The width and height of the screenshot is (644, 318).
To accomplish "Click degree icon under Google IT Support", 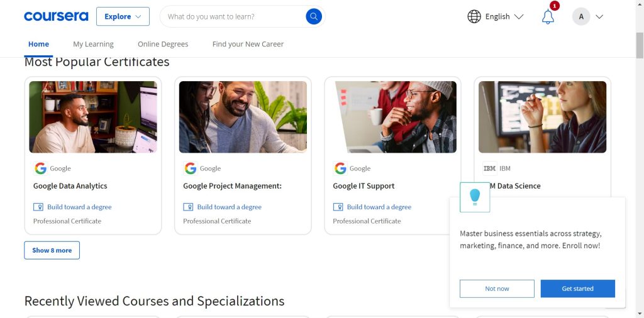I will (x=338, y=207).
